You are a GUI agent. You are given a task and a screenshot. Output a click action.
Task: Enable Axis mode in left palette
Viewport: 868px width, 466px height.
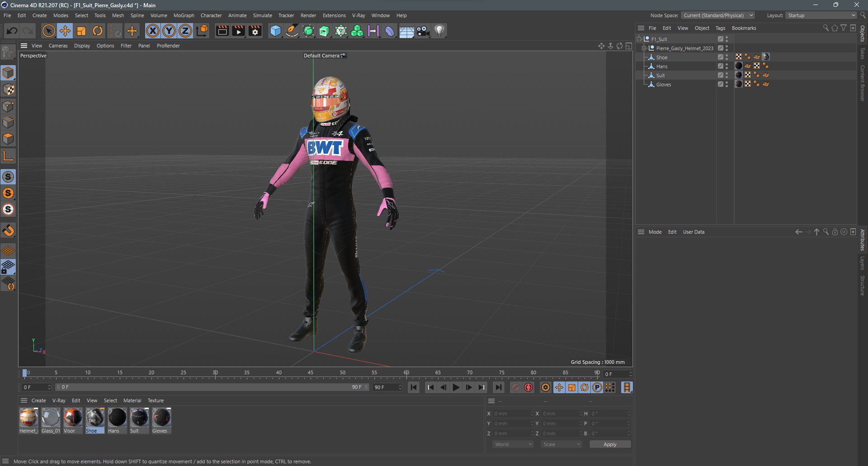tap(8, 156)
